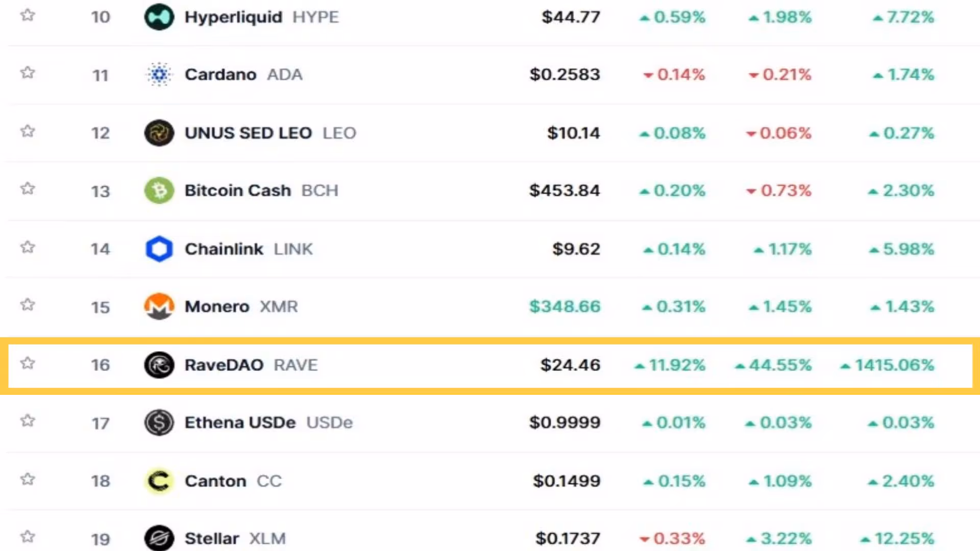This screenshot has width=980, height=551.
Task: Click RaveDAO's 1415.06% weekly change
Action: [887, 365]
